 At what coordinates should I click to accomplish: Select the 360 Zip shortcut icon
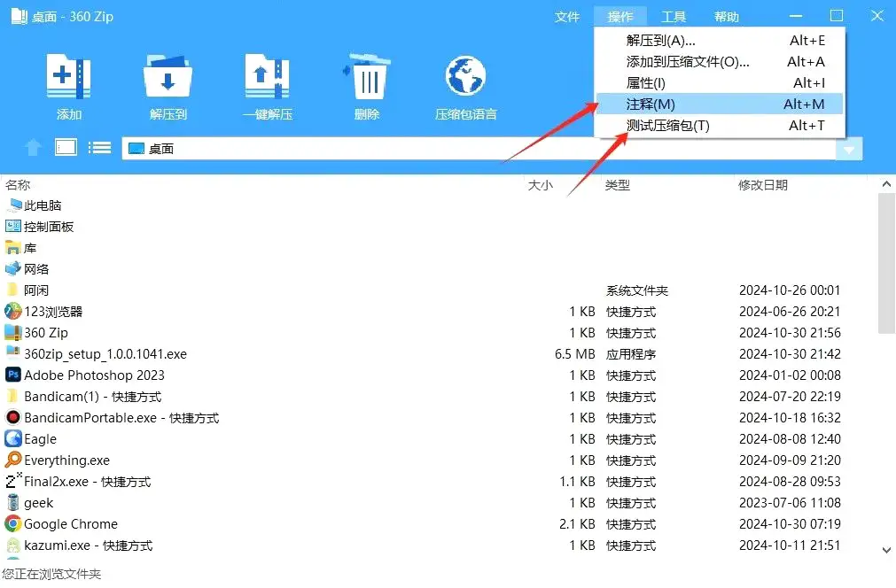coord(13,332)
